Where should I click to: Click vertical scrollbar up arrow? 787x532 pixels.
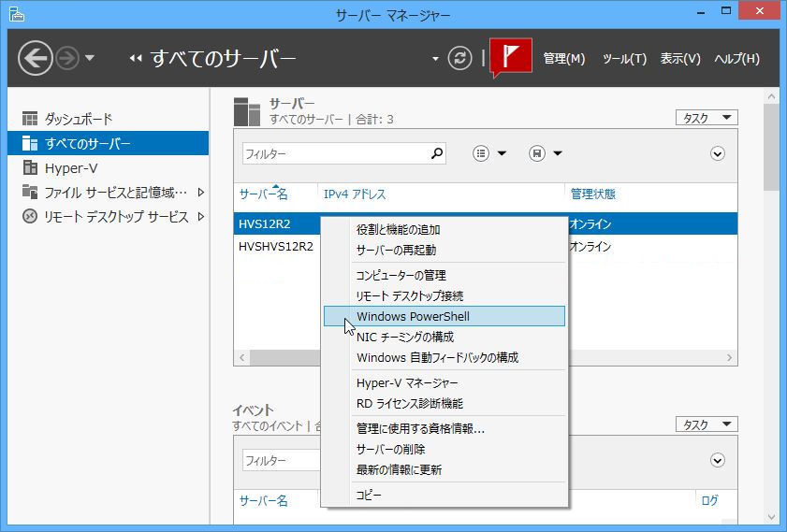(x=771, y=95)
